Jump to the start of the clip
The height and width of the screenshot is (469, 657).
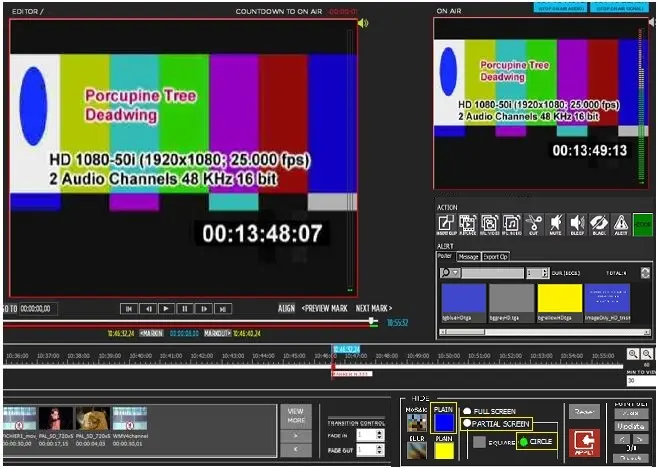128,309
